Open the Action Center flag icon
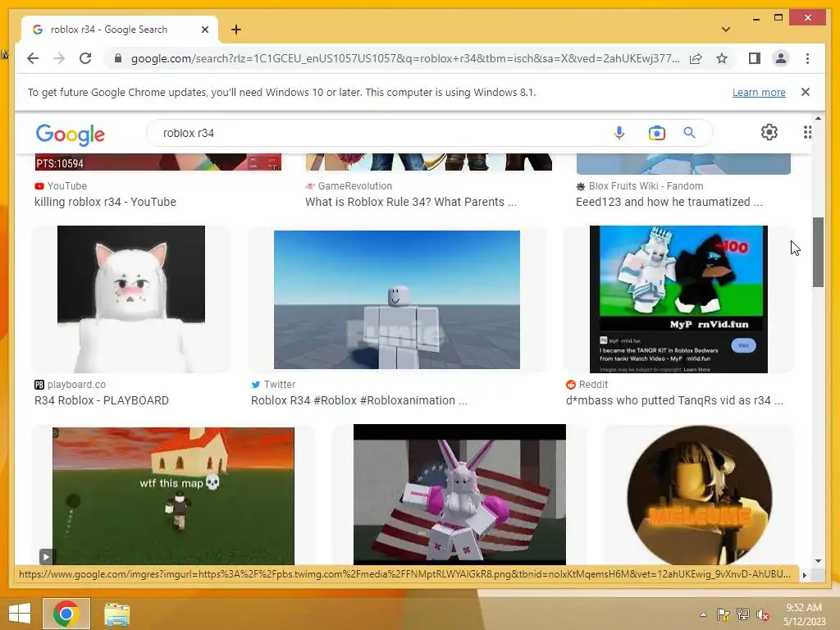Image resolution: width=840 pixels, height=630 pixels. [724, 614]
